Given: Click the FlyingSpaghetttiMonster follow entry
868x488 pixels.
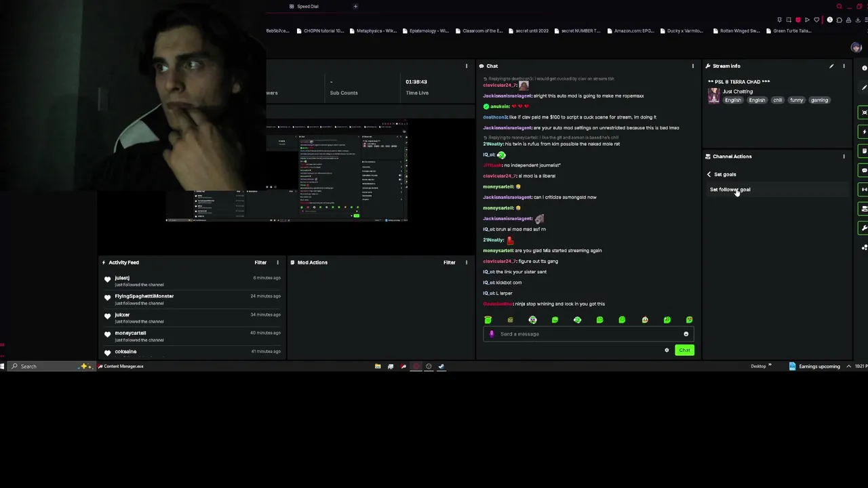Looking at the screenshot, I should 192,299.
